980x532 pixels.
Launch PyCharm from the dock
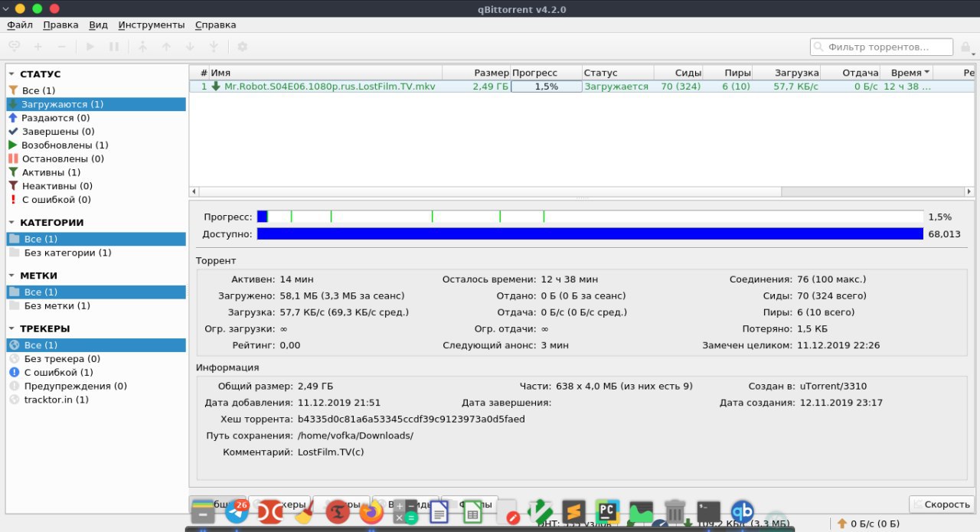(608, 512)
